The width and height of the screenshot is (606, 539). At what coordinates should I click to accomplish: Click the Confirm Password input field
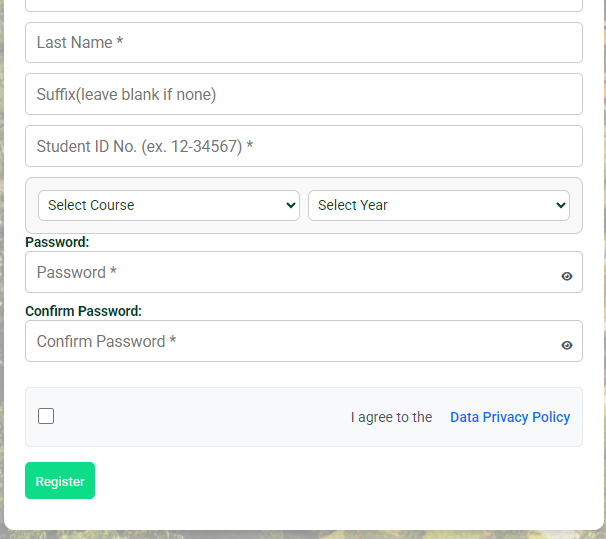(304, 341)
